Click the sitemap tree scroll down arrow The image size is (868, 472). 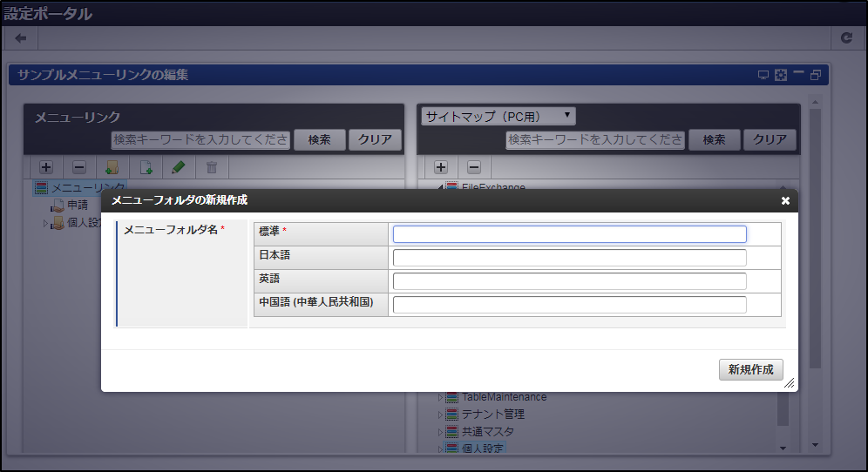point(783,448)
